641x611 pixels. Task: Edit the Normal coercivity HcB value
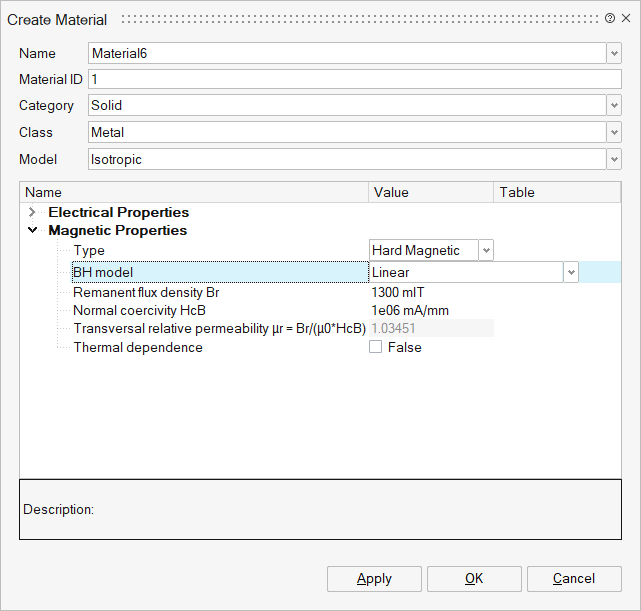(x=430, y=310)
